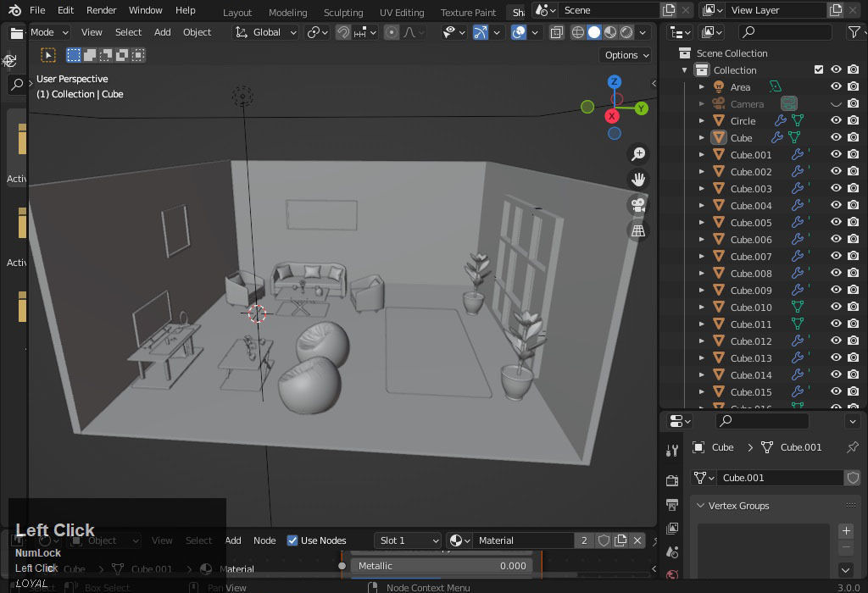Open the Slot 1 material slot dropdown

tap(408, 540)
